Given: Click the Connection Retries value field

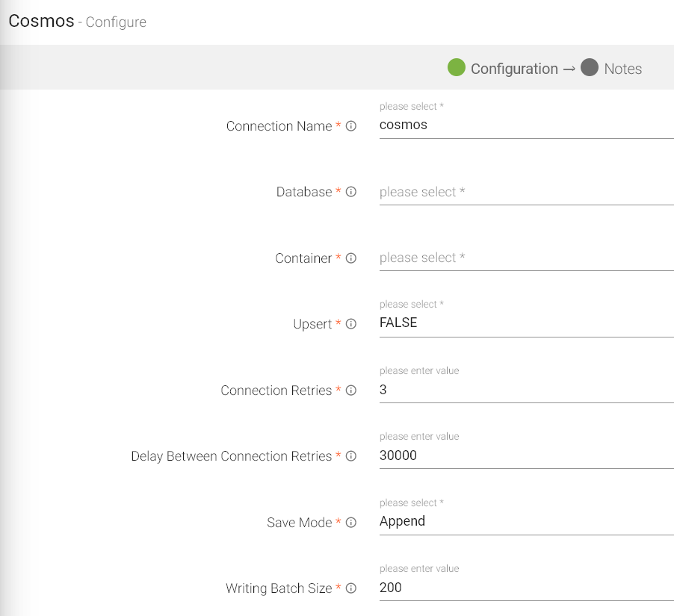Looking at the screenshot, I should 525,391.
